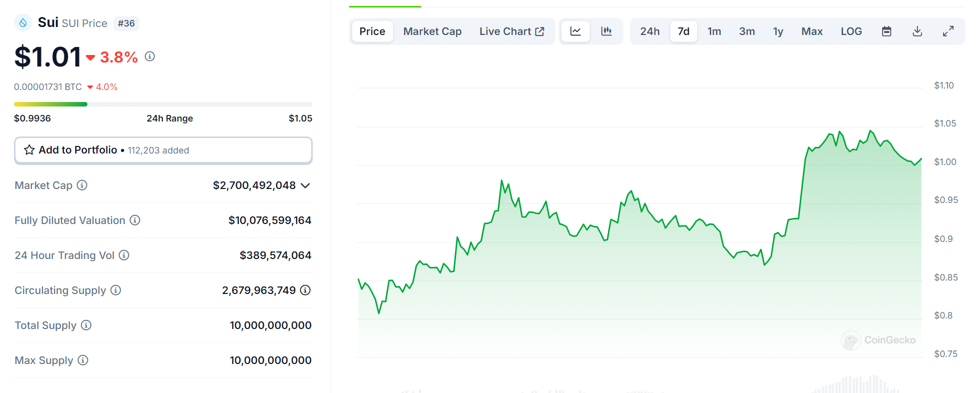Show info for Fully Diluted Valuation
This screenshot has height=393, width=980.
[135, 220]
